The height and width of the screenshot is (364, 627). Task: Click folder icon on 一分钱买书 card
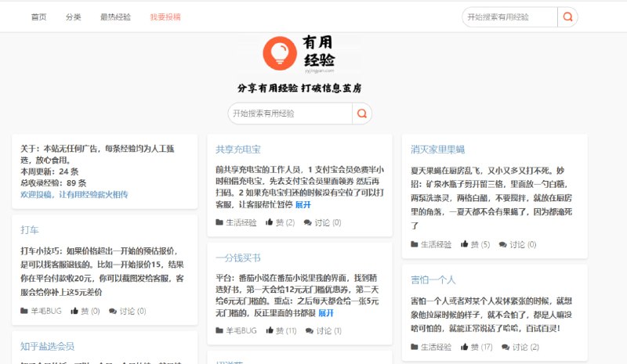[x=219, y=330]
